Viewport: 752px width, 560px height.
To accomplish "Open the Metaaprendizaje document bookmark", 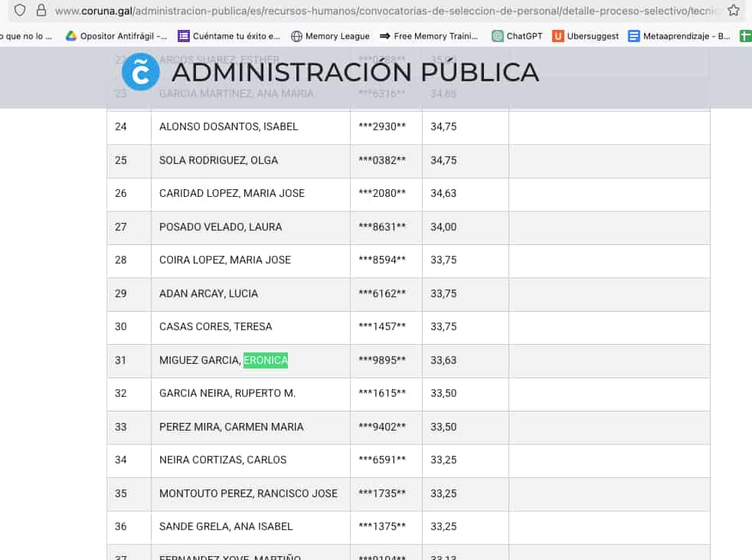I will tap(679, 36).
